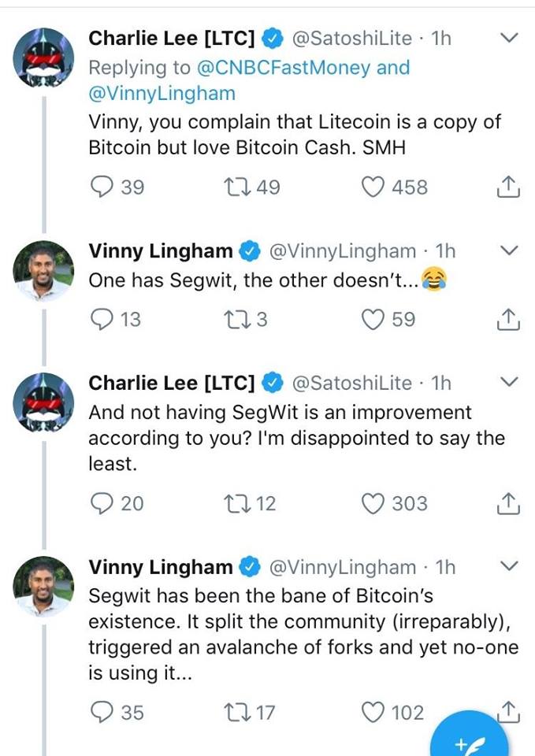Screen dimensions: 535x756
Task: Expand menu chevron on Vinny's first reply
Action: (x=509, y=251)
